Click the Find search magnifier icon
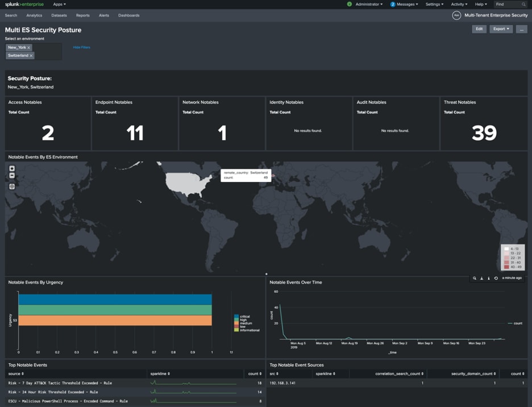The height and width of the screenshot is (407, 532). [523, 5]
